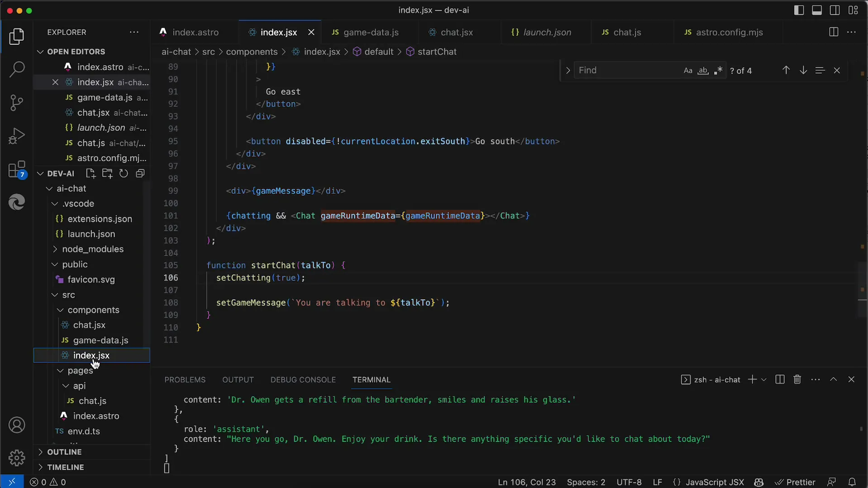Open the Search view in activity bar
This screenshot has height=488, width=868.
[x=17, y=70]
